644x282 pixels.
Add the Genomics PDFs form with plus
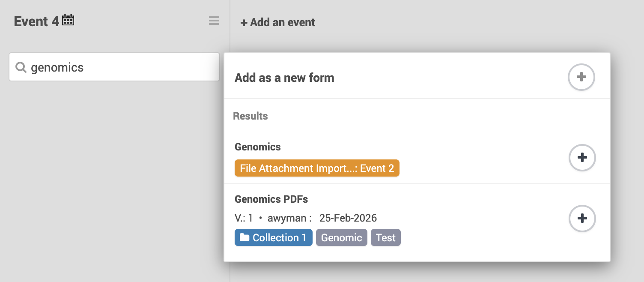[x=582, y=218]
